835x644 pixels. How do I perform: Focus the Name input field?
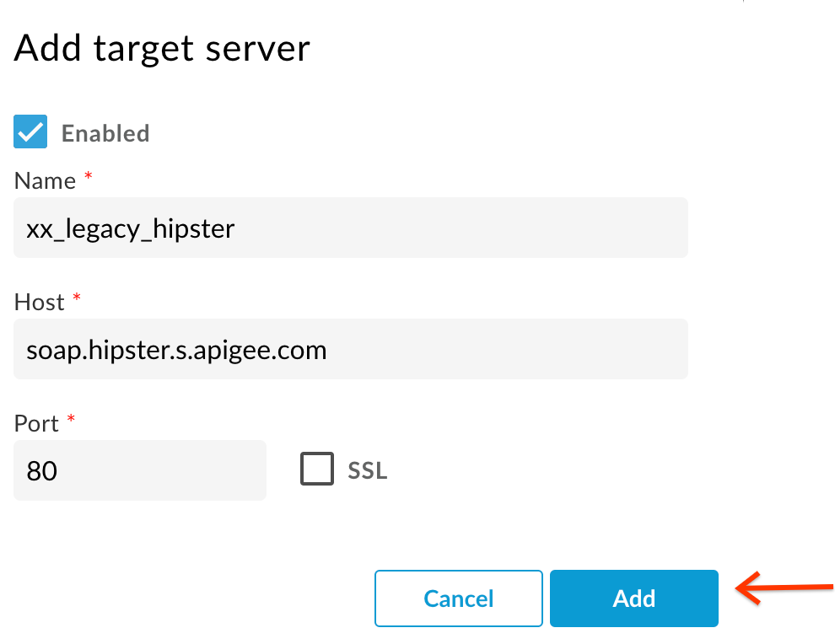click(350, 228)
